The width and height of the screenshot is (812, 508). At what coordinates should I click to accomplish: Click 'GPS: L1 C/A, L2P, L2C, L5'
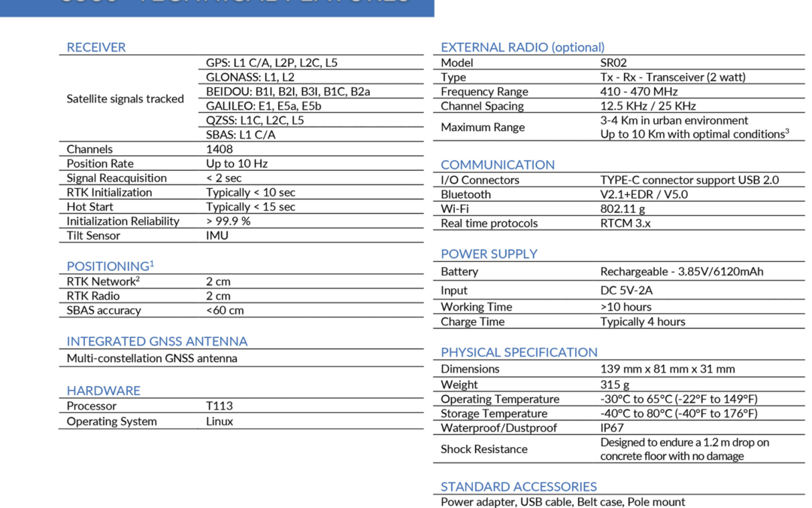(x=271, y=62)
